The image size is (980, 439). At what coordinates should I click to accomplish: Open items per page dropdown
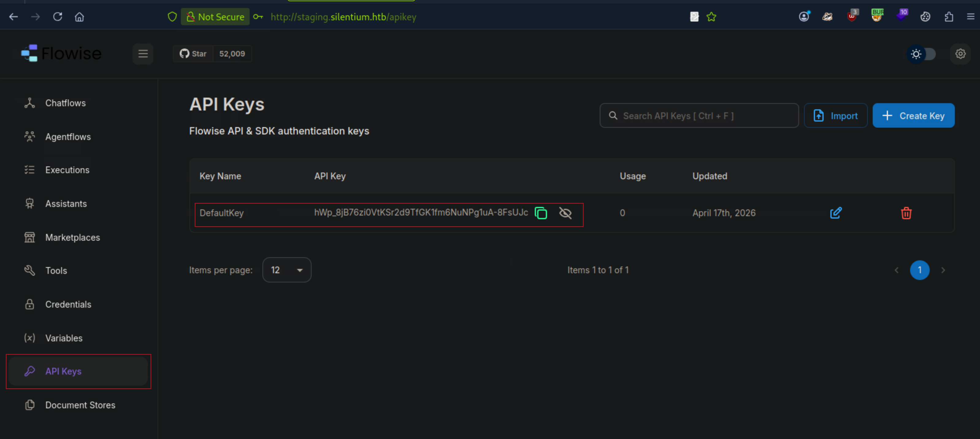[x=286, y=270]
